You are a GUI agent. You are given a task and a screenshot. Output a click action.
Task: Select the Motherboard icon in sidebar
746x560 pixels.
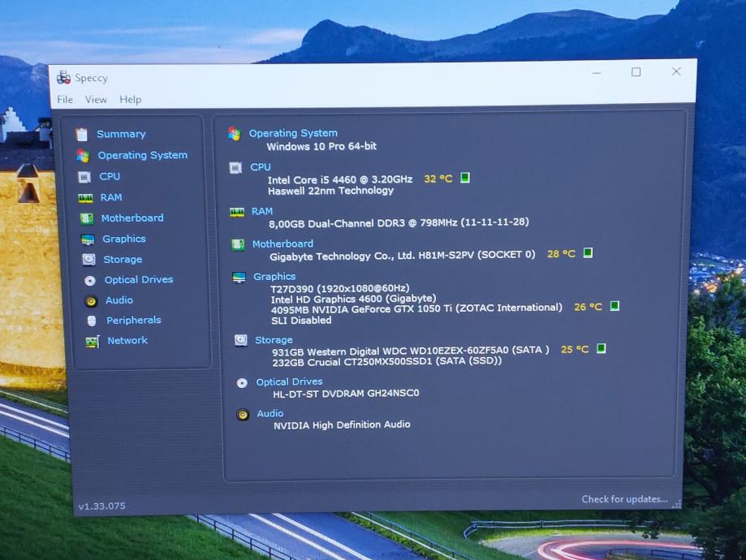(x=87, y=219)
